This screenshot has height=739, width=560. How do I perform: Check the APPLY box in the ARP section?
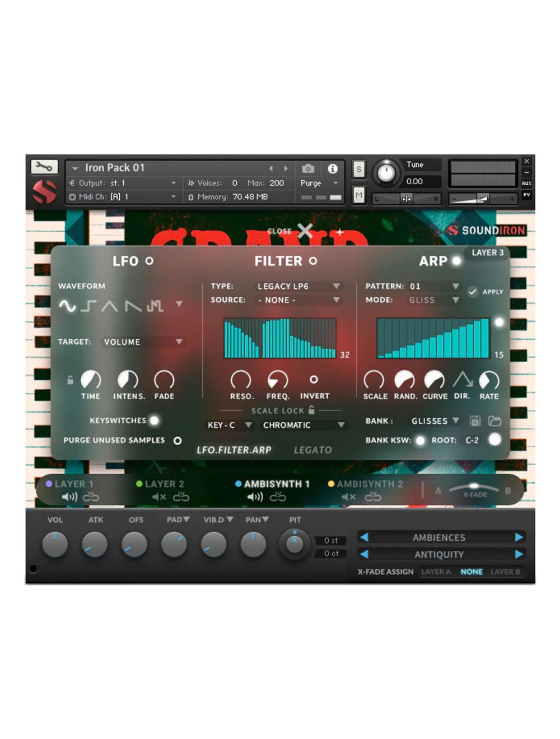(x=473, y=291)
